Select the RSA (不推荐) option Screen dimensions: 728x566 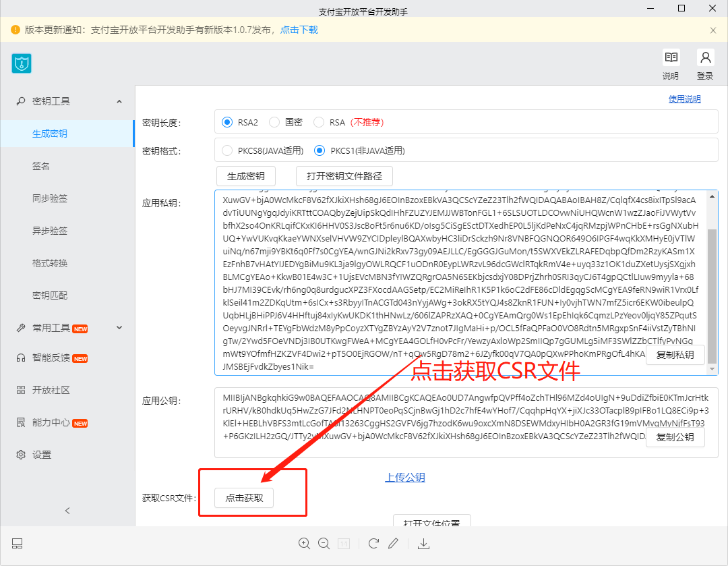(x=319, y=122)
